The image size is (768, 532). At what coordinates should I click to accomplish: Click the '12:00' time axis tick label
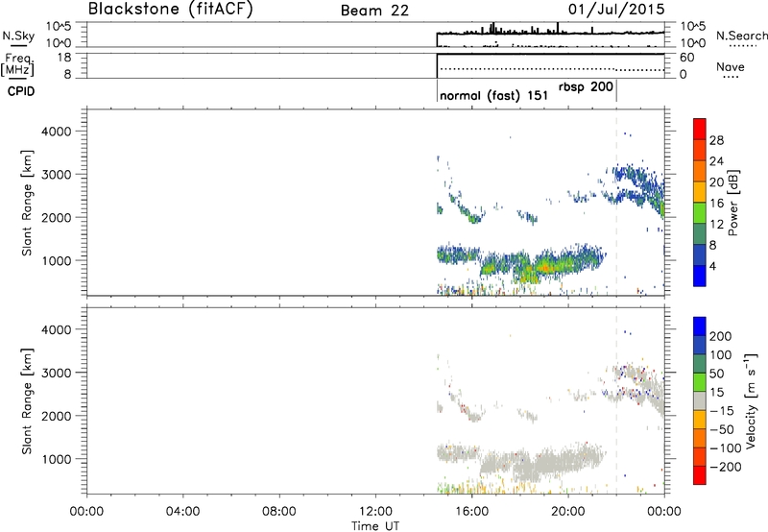point(375,512)
